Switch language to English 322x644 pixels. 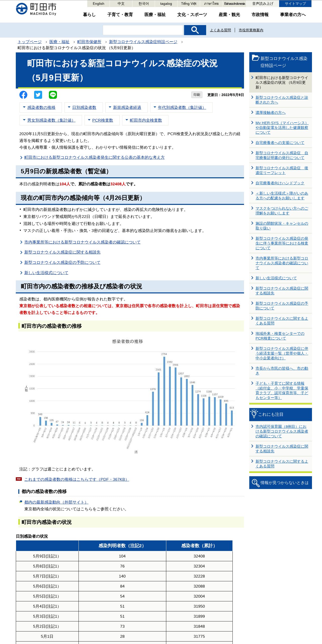(98, 4)
